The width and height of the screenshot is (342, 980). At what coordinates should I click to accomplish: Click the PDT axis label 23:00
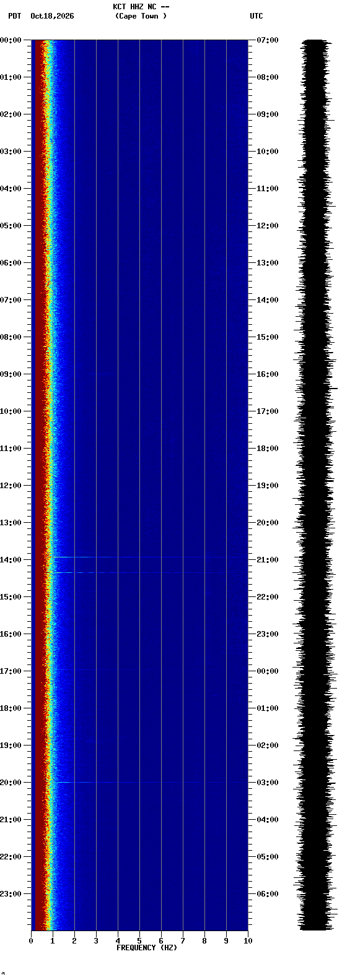tap(11, 894)
